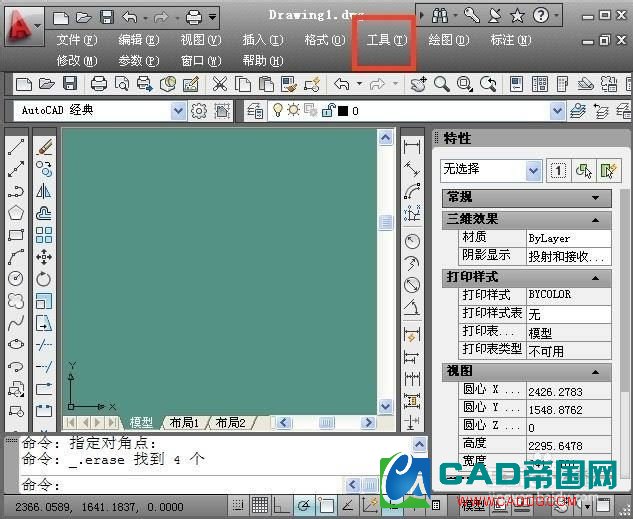Image resolution: width=633 pixels, height=519 pixels.
Task: Open undo history dropdown arrow in standard toolbar
Action: (x=358, y=84)
